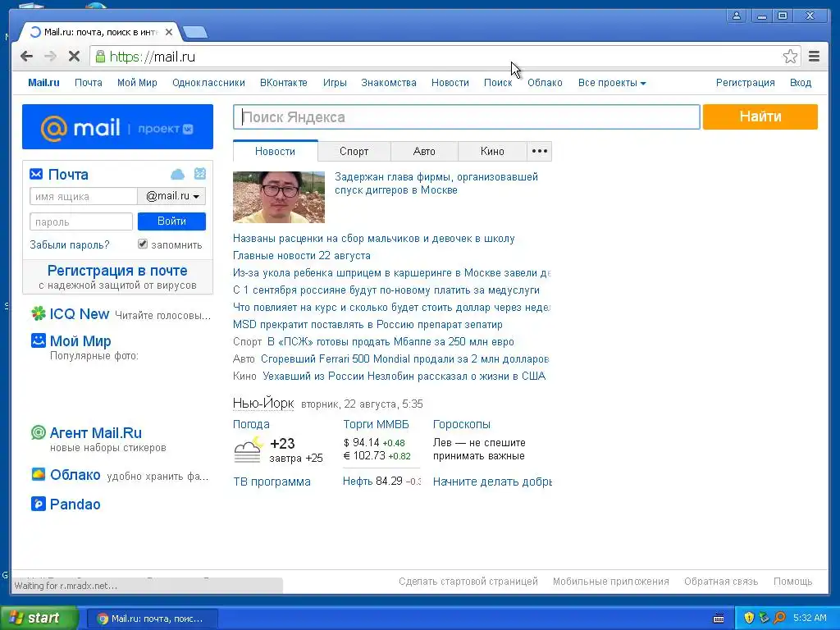Click the @mail проект logo banner
This screenshot has width=840, height=630.
click(117, 127)
